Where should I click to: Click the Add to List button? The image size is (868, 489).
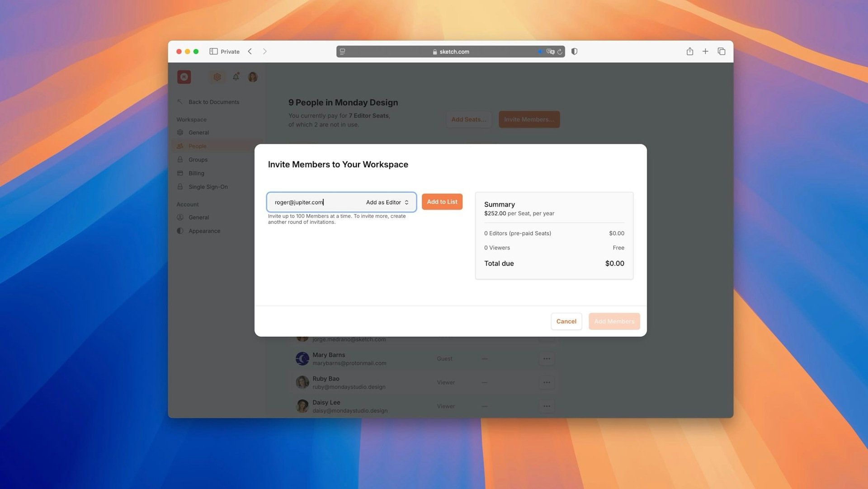[x=442, y=202]
